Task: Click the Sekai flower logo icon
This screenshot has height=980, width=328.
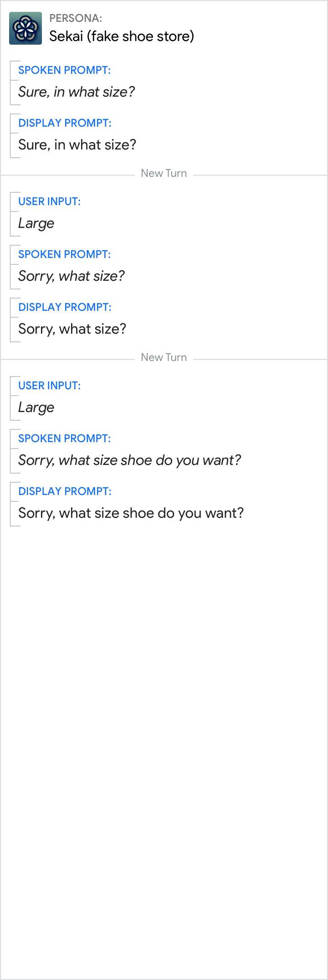Action: click(x=26, y=28)
